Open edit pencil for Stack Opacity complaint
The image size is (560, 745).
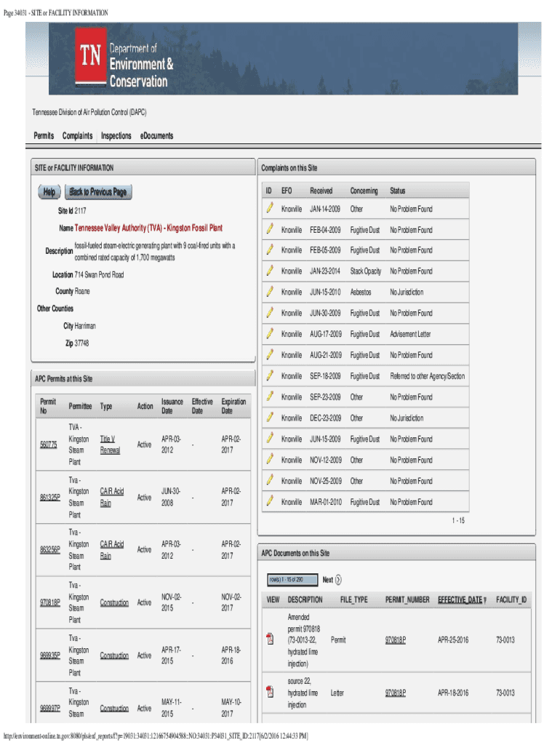click(x=269, y=271)
